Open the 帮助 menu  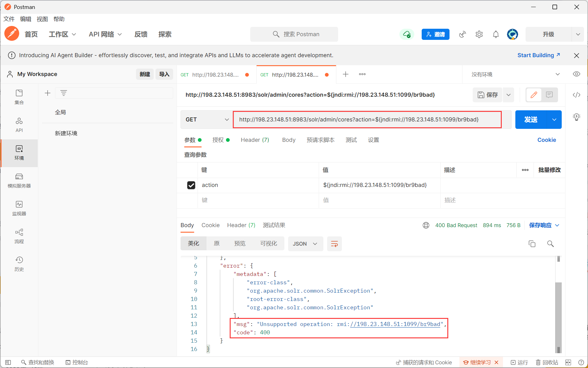(x=59, y=19)
